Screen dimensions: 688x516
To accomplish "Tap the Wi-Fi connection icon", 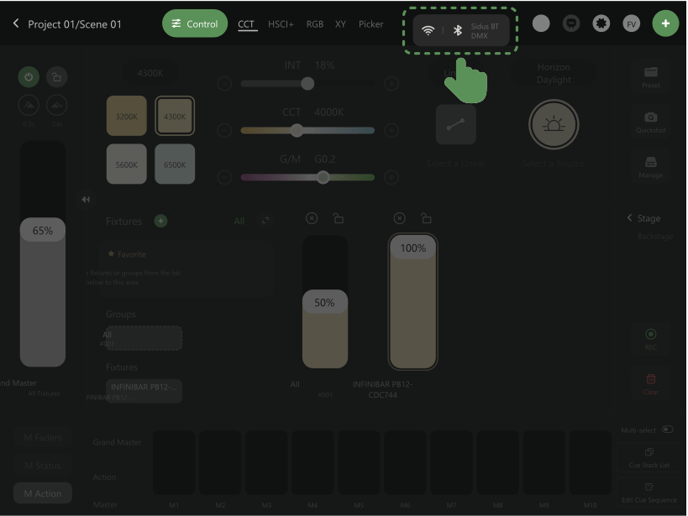I will pos(428,30).
